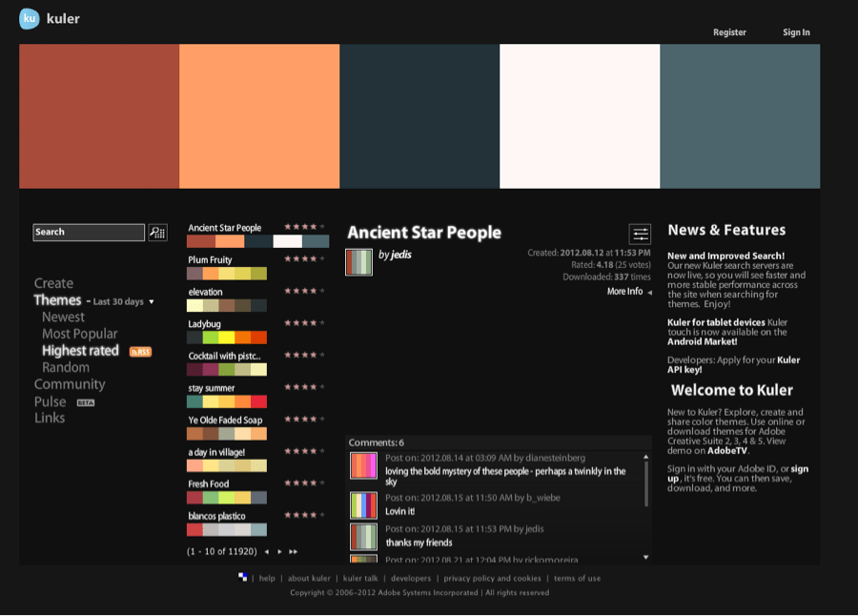The image size is (858, 616).
Task: Select Themes in sidebar
Action: pos(57,300)
